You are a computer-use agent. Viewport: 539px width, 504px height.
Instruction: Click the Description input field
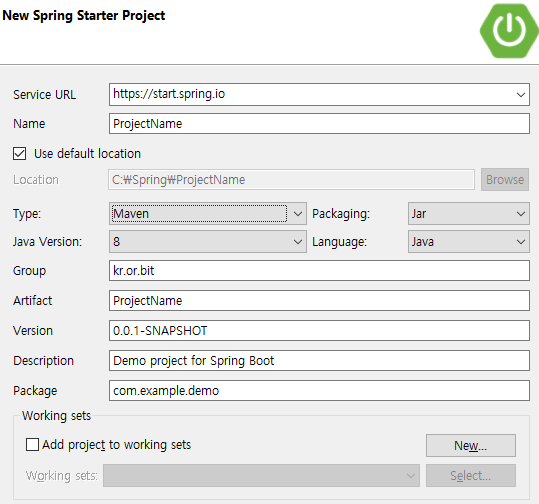[x=319, y=360]
